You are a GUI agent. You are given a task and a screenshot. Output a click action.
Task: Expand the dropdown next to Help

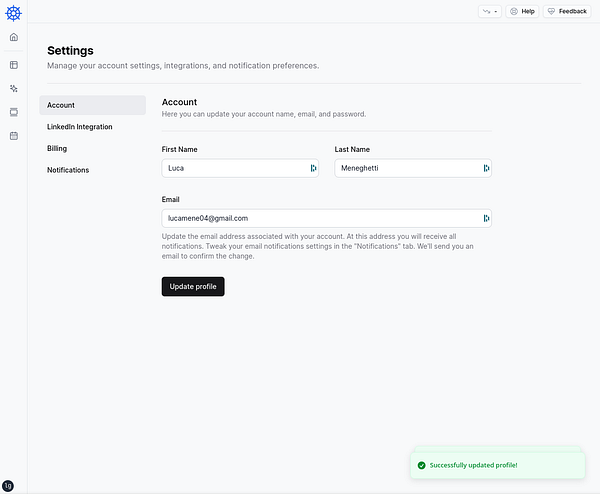(x=490, y=11)
